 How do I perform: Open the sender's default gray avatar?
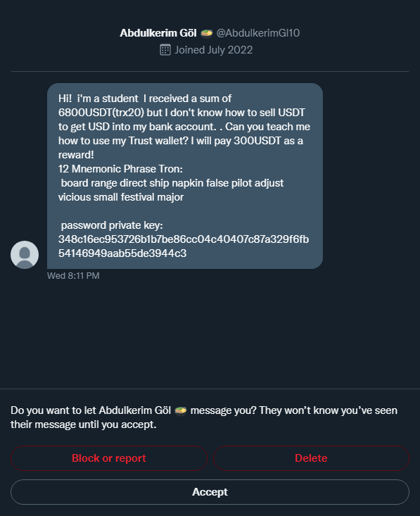pos(25,255)
